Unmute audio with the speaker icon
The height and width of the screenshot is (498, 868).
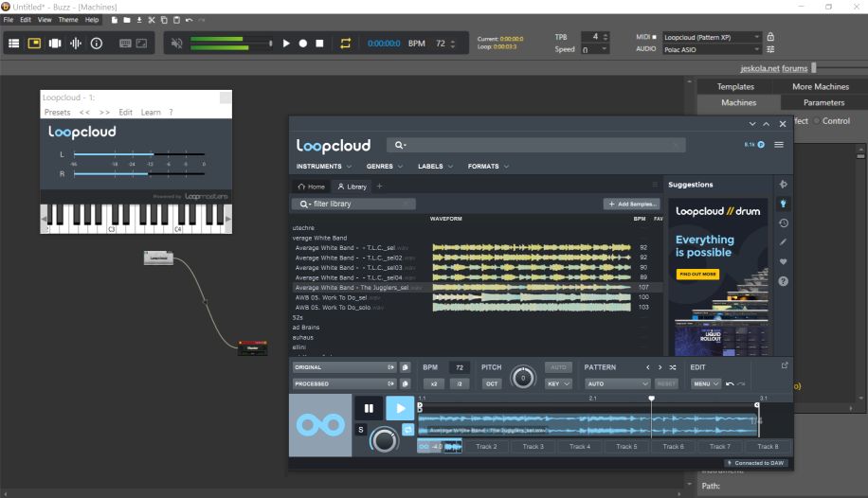coord(177,44)
